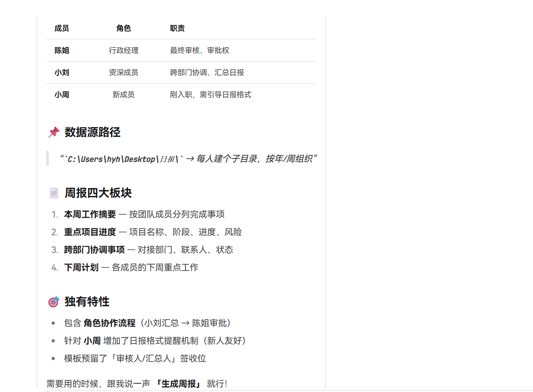Click list item 跨部门协调事项

148,250
